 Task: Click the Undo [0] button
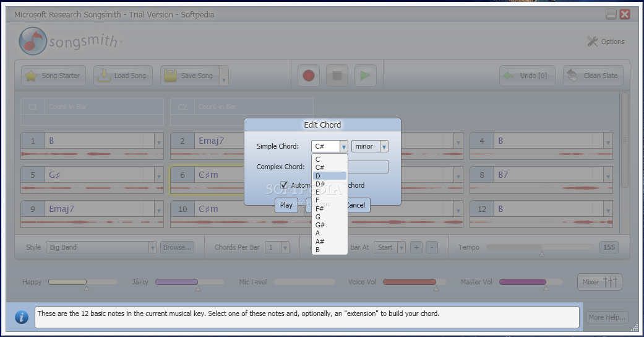coord(527,76)
